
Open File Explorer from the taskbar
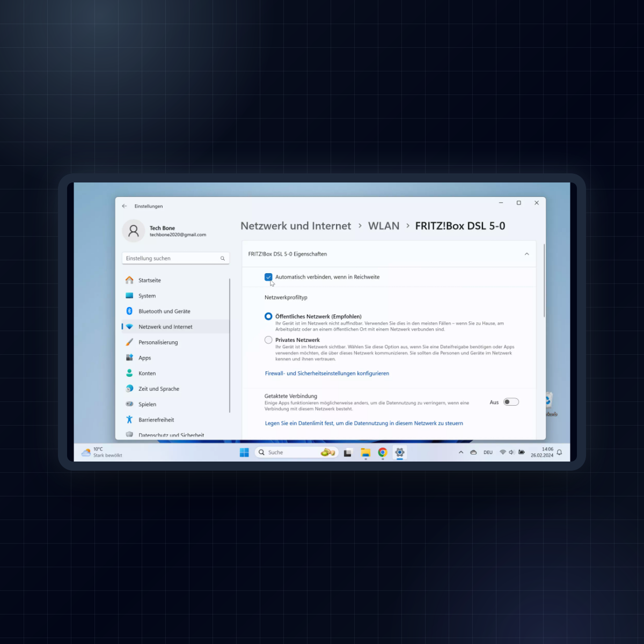pos(365,452)
